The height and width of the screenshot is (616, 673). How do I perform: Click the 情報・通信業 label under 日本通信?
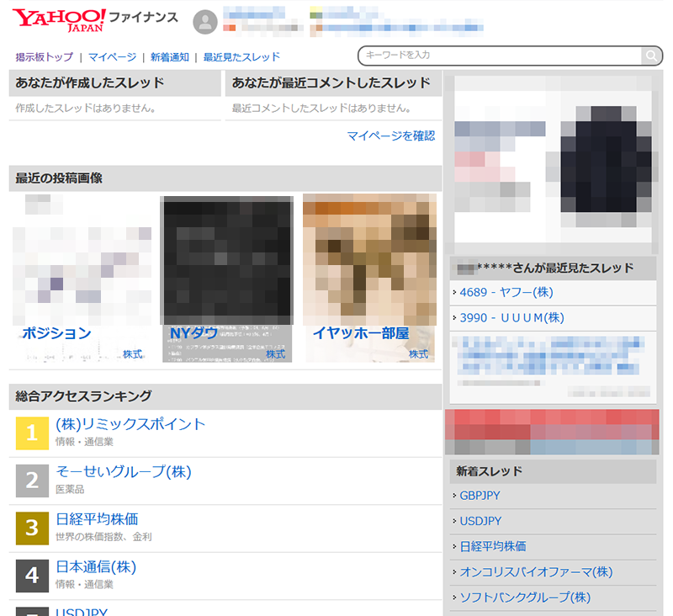tap(85, 585)
